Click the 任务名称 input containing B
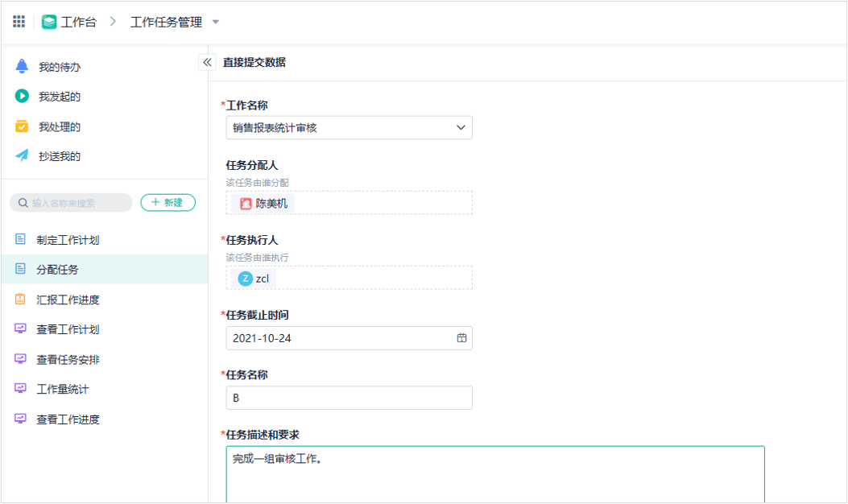The width and height of the screenshot is (848, 504). click(349, 398)
